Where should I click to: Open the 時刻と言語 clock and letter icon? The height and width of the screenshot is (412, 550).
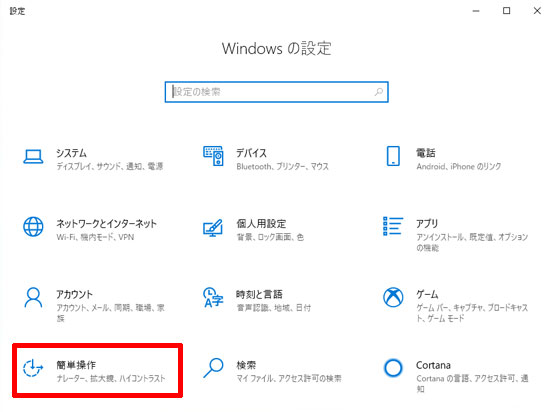click(213, 297)
